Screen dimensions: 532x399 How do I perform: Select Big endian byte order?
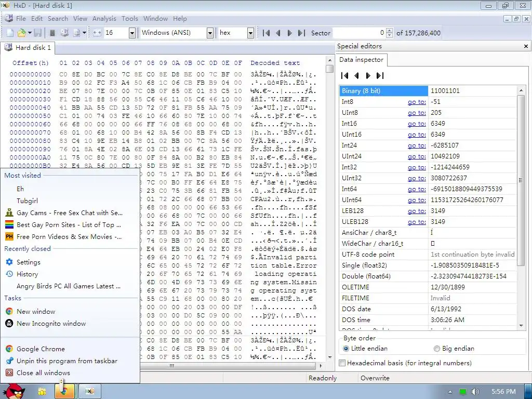pyautogui.click(x=436, y=349)
